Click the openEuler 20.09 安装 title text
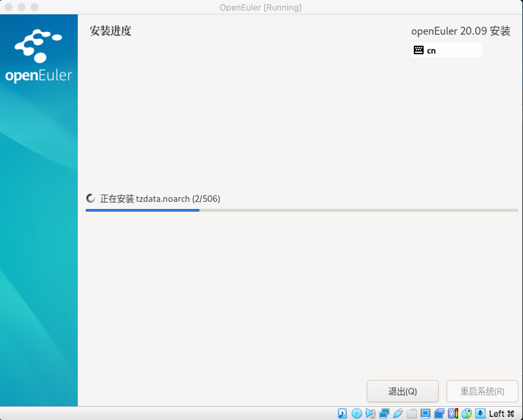The height and width of the screenshot is (420, 523). click(x=461, y=31)
